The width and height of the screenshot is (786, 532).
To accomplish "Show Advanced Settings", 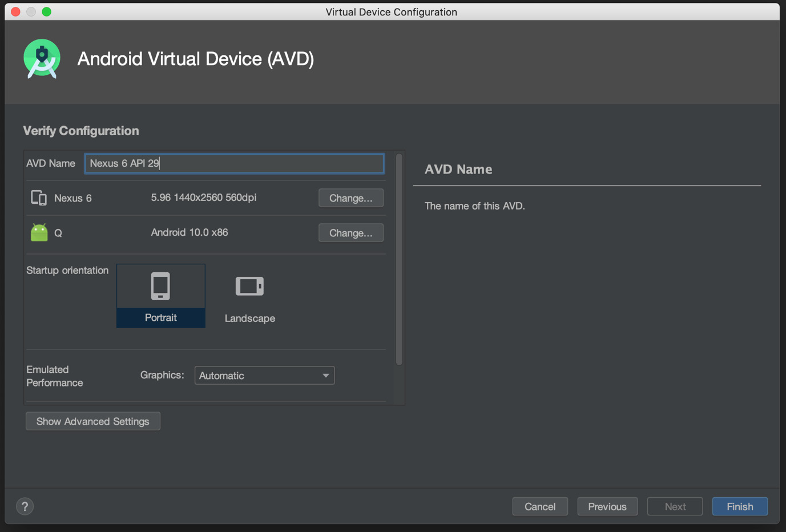I will pyautogui.click(x=93, y=421).
